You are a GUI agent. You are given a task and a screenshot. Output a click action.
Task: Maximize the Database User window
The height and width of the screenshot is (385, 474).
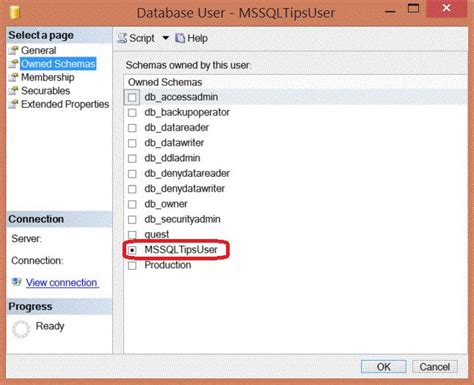coord(413,9)
